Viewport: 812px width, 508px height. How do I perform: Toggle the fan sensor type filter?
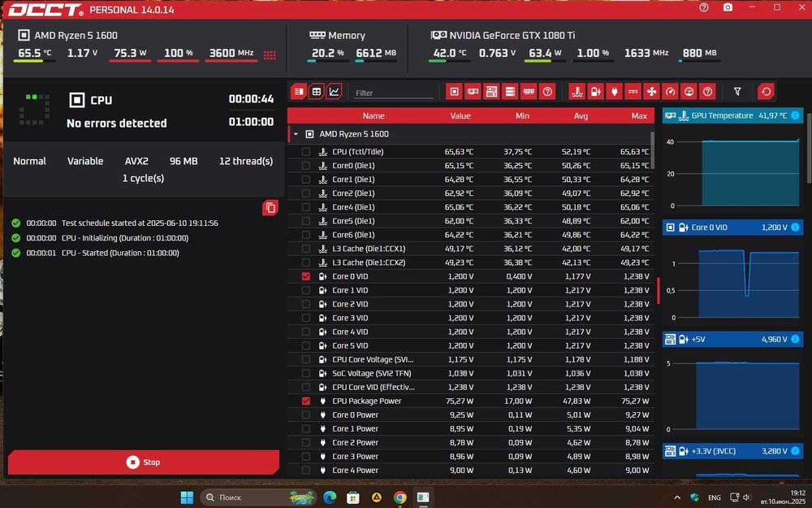(651, 92)
